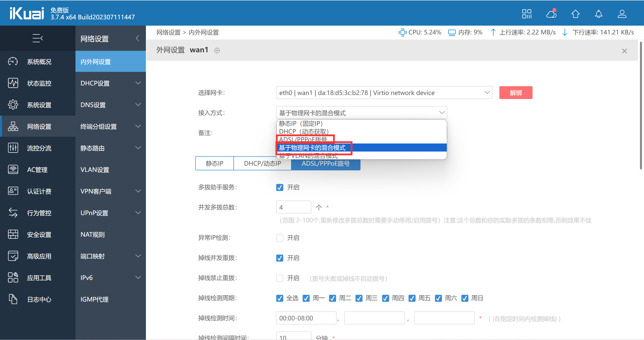Click the 并发多拨总数 input field
The height and width of the screenshot is (340, 644).
pos(294,207)
